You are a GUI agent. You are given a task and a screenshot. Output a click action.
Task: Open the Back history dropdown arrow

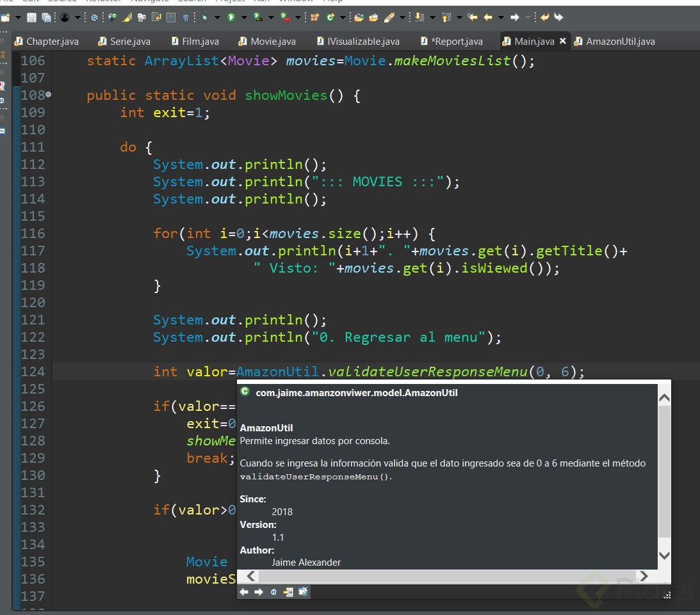(x=501, y=18)
